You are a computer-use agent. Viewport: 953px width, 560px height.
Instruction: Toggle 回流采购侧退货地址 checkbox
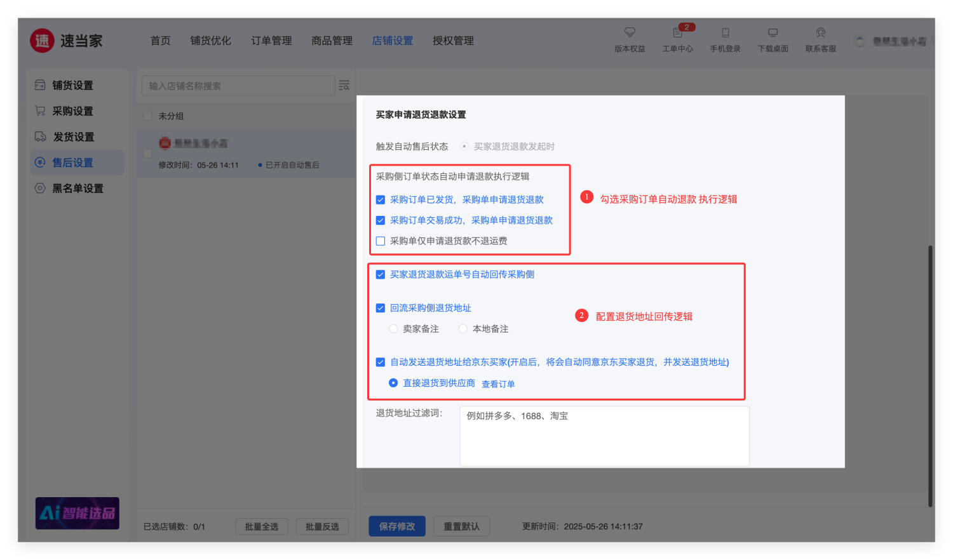[x=381, y=309]
